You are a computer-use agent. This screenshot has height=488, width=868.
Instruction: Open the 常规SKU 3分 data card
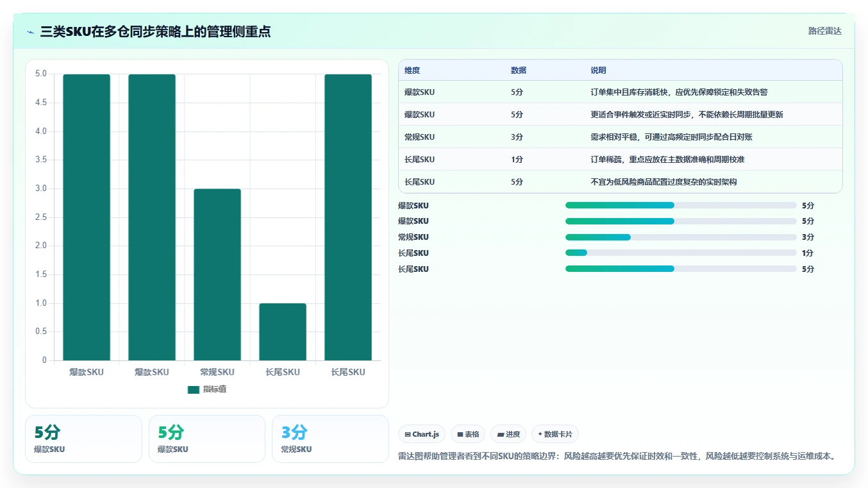point(330,439)
